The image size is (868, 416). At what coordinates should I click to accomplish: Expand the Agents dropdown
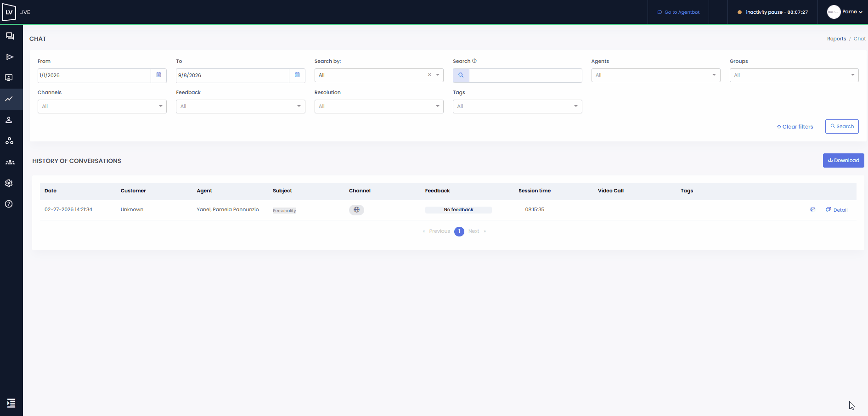tap(655, 75)
